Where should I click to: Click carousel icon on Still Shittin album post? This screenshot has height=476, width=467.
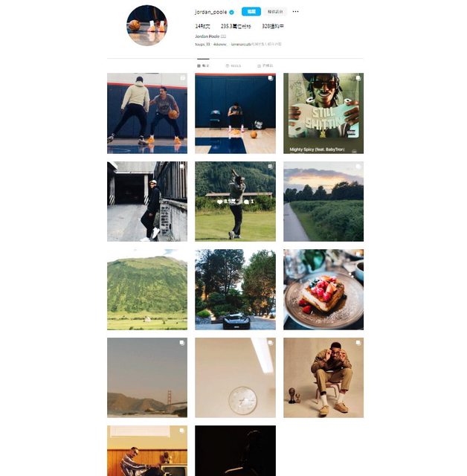coord(358,78)
